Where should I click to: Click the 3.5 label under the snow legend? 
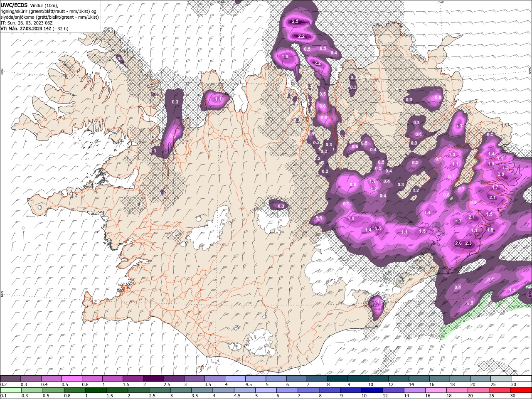(207, 384)
